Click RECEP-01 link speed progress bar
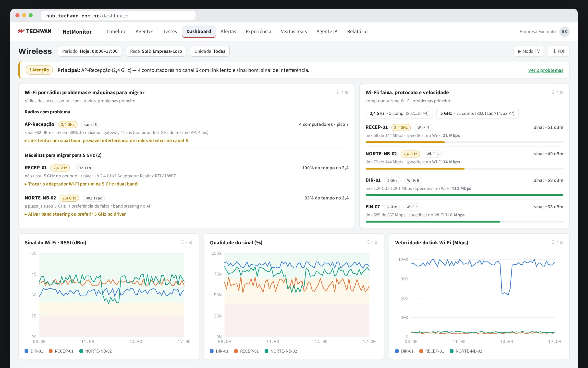 pyautogui.click(x=464, y=142)
